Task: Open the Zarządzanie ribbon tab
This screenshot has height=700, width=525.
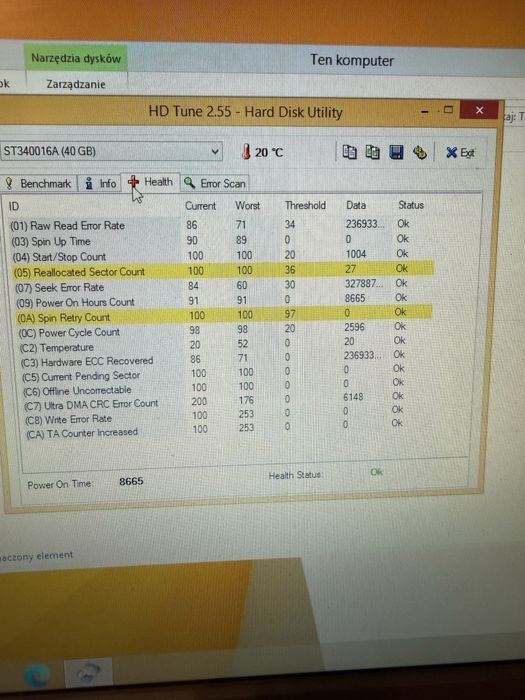Action: 76,84
